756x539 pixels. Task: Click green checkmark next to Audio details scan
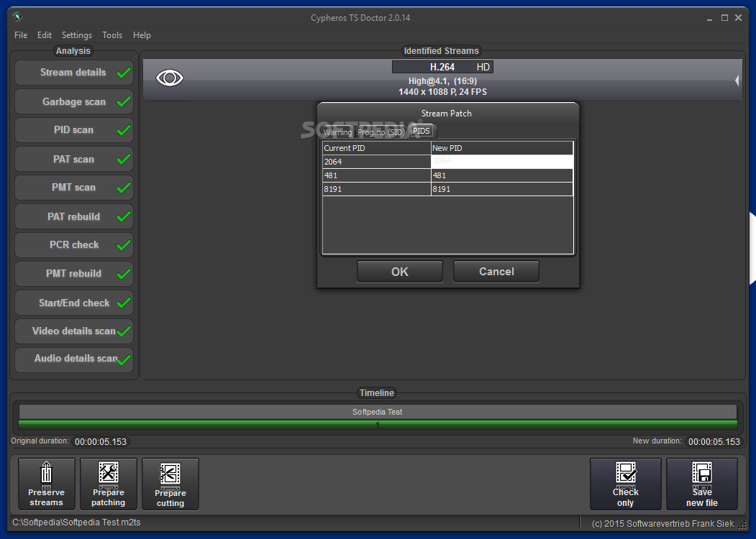click(x=124, y=360)
